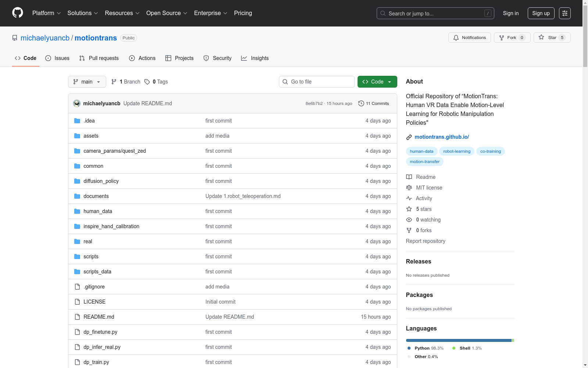The height and width of the screenshot is (368, 588).
Task: Switch to the Issues tab
Action: (x=57, y=58)
